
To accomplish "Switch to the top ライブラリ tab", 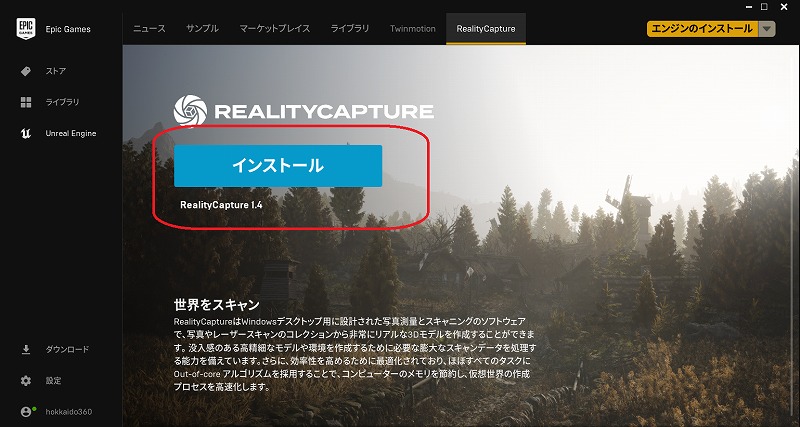I will tap(349, 29).
